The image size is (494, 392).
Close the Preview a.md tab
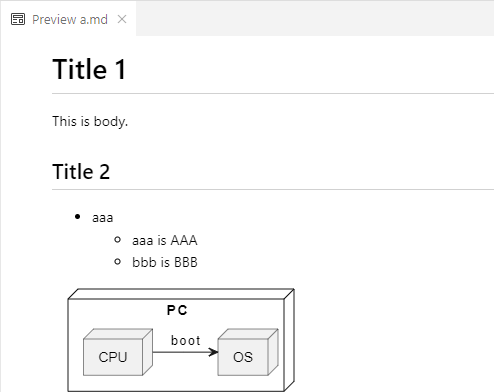tap(122, 19)
